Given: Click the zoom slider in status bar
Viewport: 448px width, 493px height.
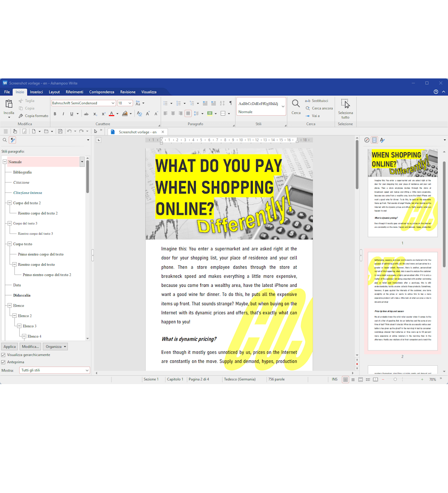Looking at the screenshot, I should point(395,379).
